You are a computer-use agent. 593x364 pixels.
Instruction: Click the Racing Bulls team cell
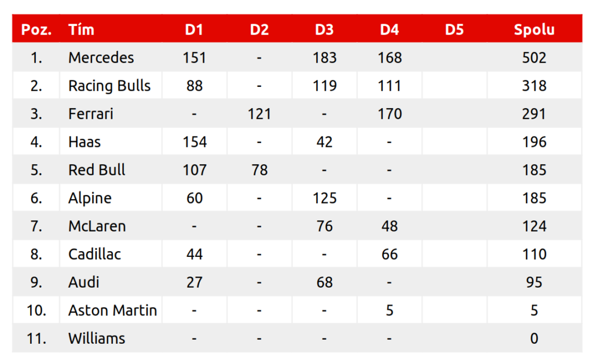pyautogui.click(x=109, y=86)
